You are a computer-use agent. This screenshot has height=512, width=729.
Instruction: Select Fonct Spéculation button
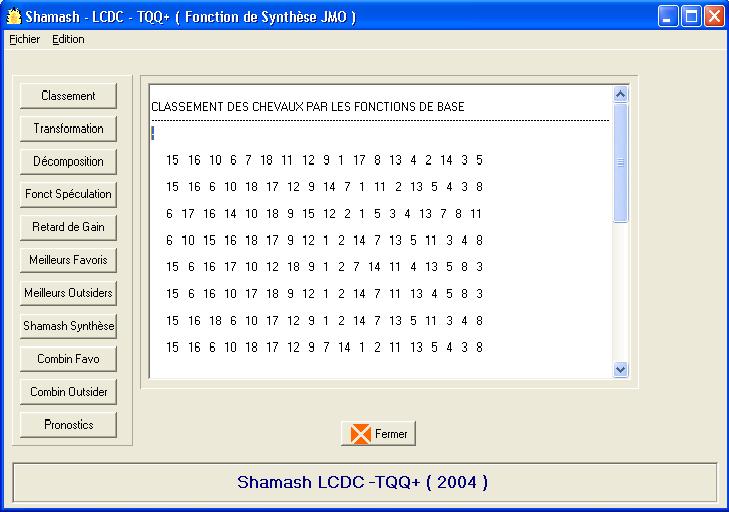point(68,194)
